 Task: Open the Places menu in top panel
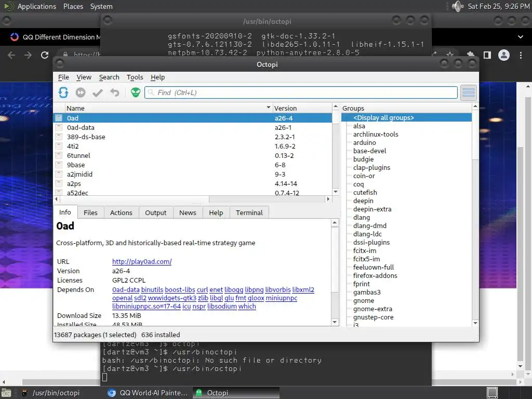coord(73,6)
